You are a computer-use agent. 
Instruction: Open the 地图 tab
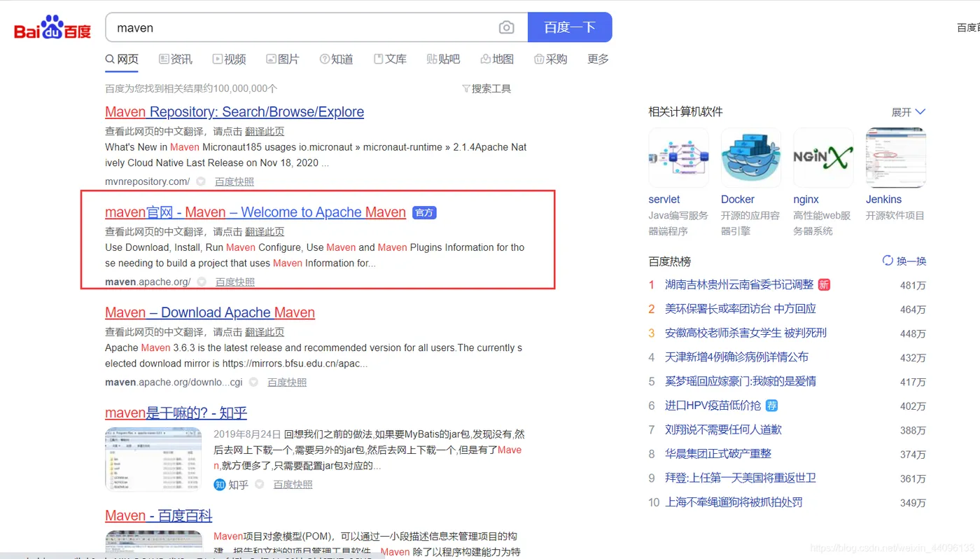[497, 60]
